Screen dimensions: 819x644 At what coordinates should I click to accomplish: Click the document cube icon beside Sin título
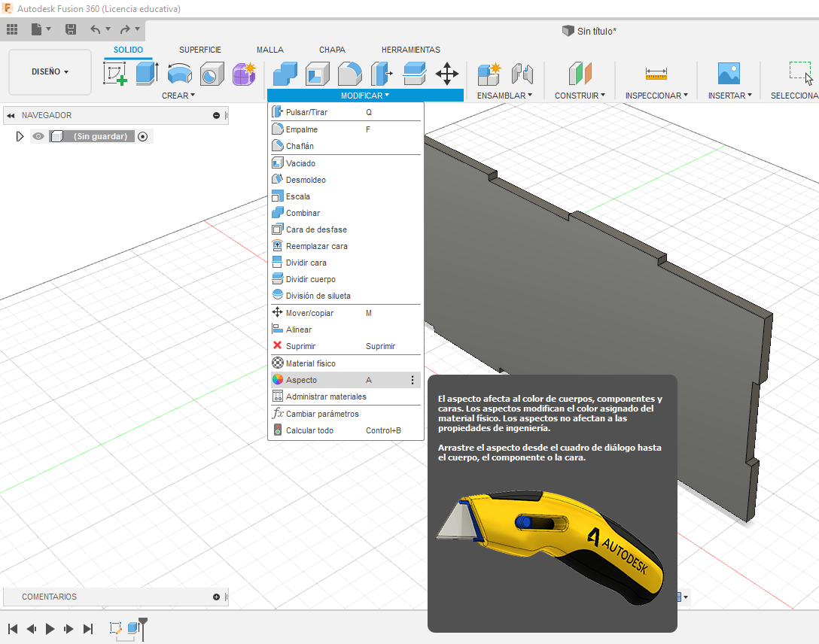click(568, 31)
